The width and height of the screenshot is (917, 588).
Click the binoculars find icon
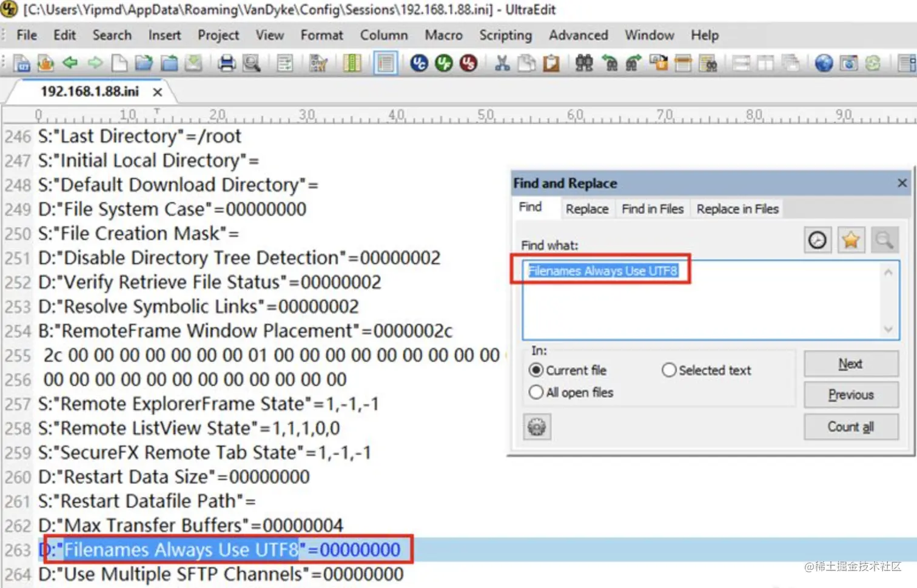(584, 62)
